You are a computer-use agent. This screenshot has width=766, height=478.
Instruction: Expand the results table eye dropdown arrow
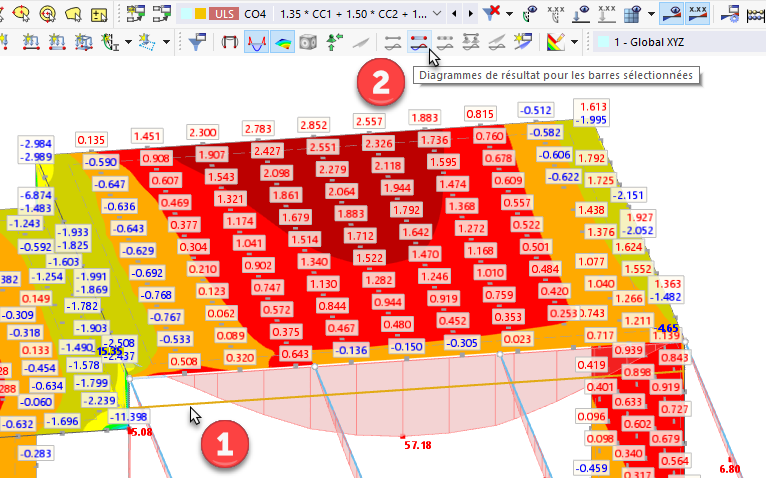[x=651, y=14]
